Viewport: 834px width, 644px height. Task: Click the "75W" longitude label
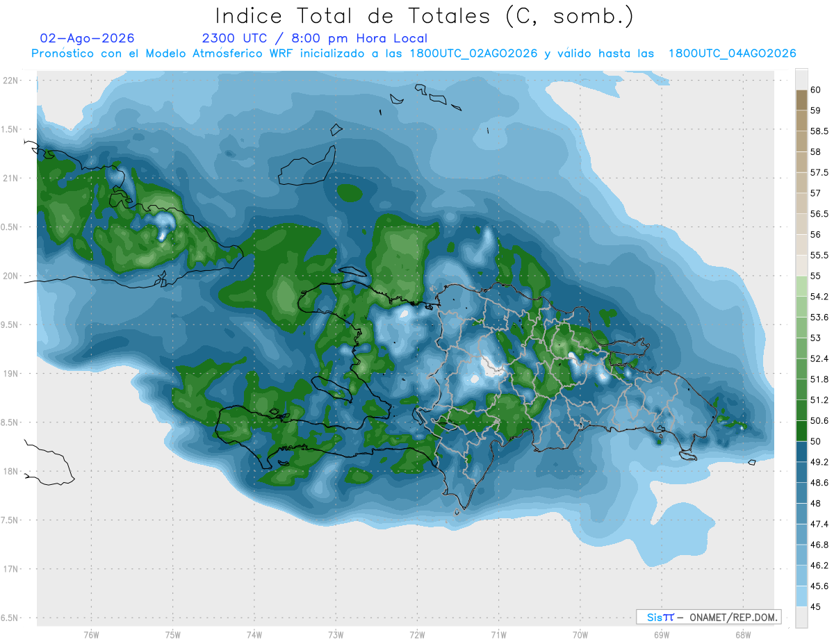tap(172, 635)
